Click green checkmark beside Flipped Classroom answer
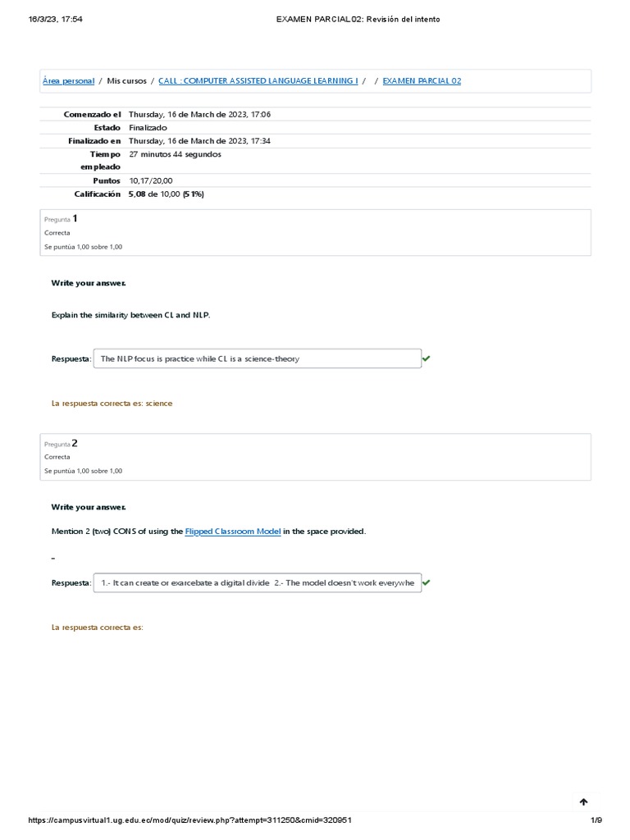Viewport: 630px width, 840px height. [427, 582]
